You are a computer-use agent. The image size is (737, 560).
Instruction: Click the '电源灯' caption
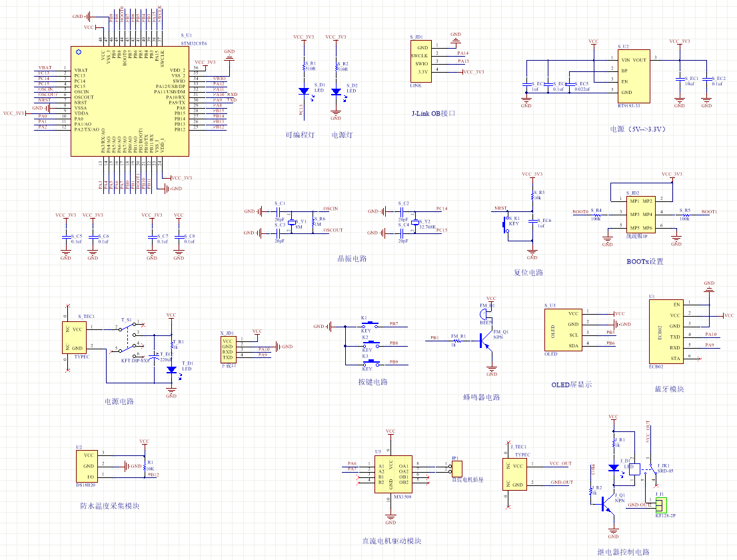click(342, 135)
